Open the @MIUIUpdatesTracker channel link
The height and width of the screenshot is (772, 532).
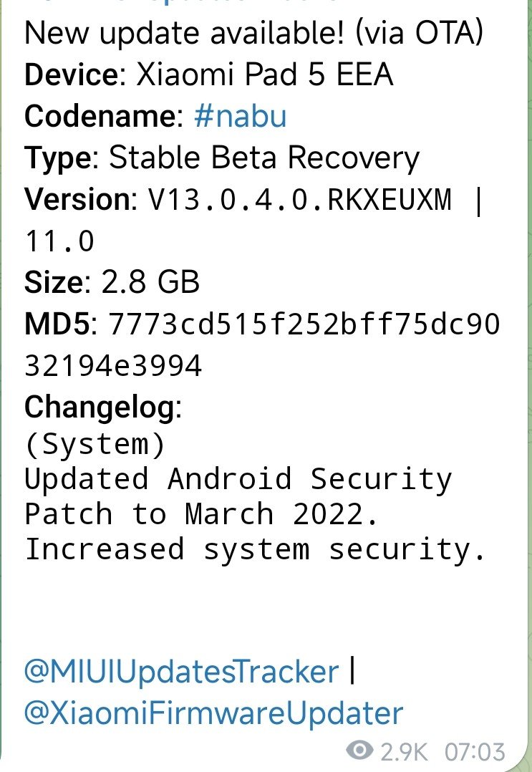(182, 672)
